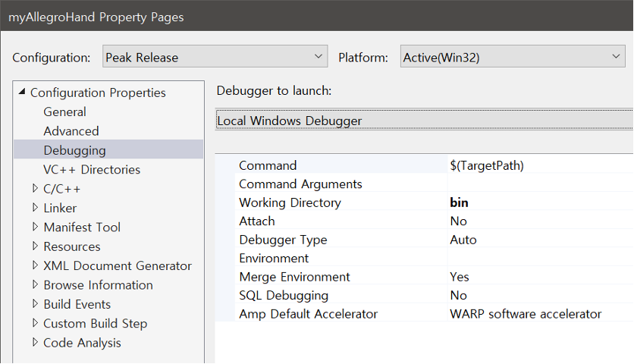Expand the Custom Build Step arrow

[x=35, y=323]
